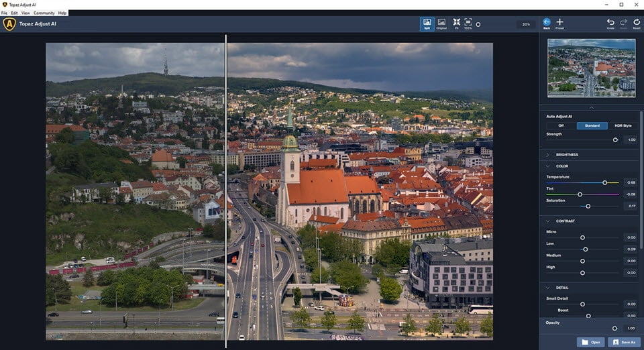This screenshot has height=350, width=644.
Task: Click the Medium contrast slider handle
Action: [x=582, y=261]
